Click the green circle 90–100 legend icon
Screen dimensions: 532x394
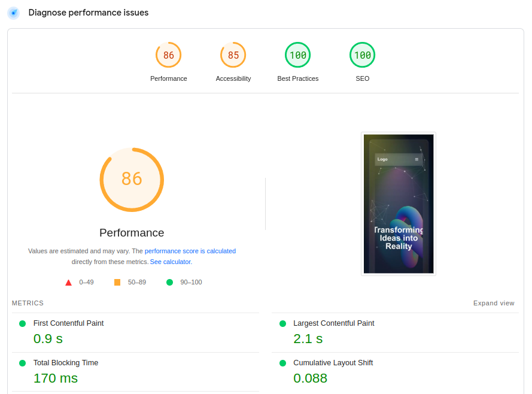169,283
